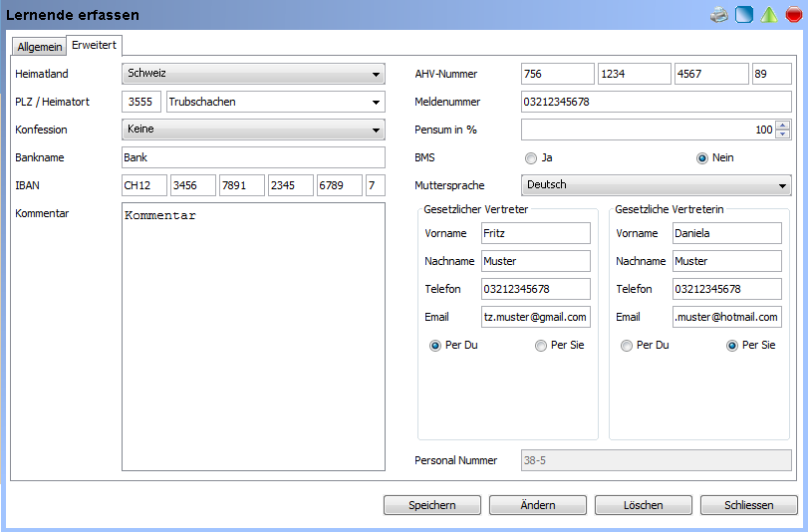Click the Ändern button
This screenshot has height=532, width=808.
point(537,505)
